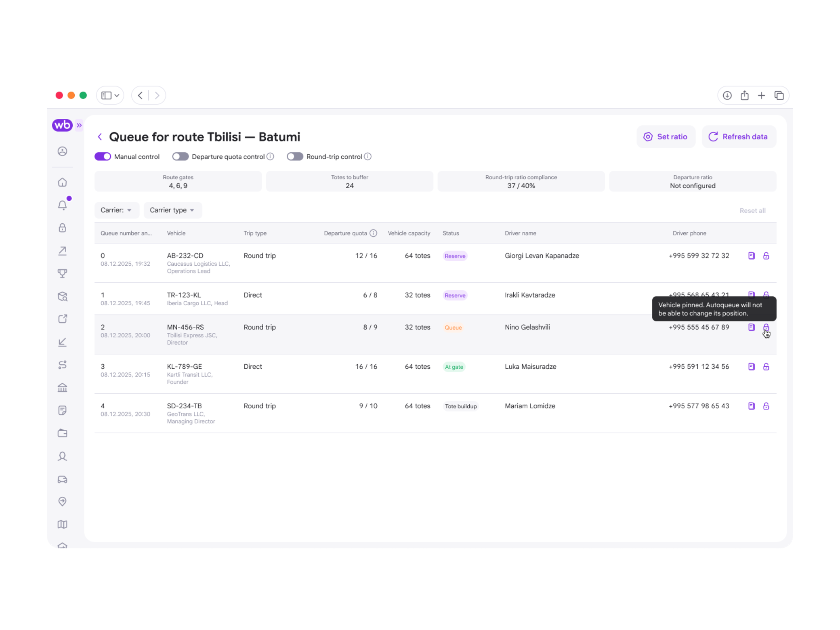840x630 pixels.
Task: Click browser downloads icon
Action: tap(727, 96)
